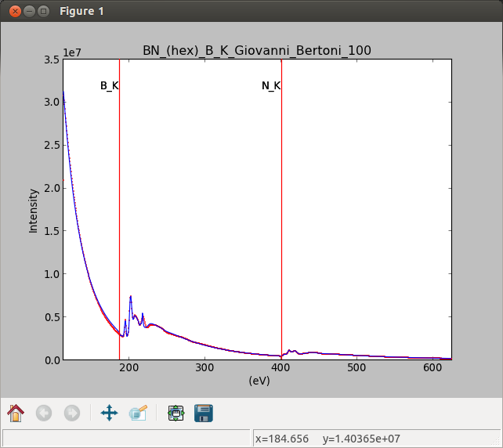Go forward to next view arrow
This screenshot has width=503, height=448.
pos(71,412)
